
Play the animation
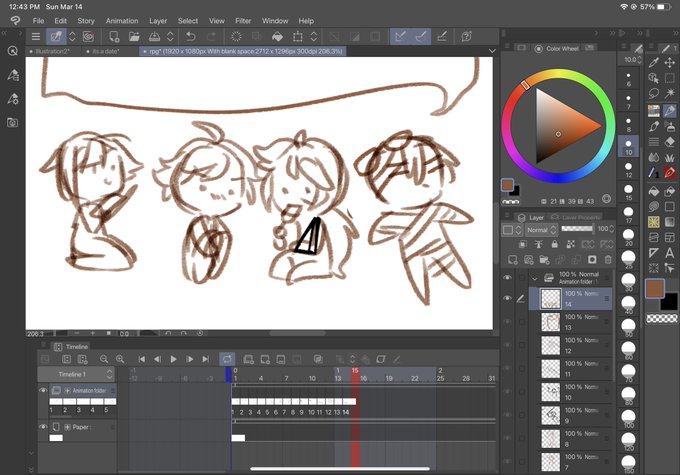coord(173,359)
